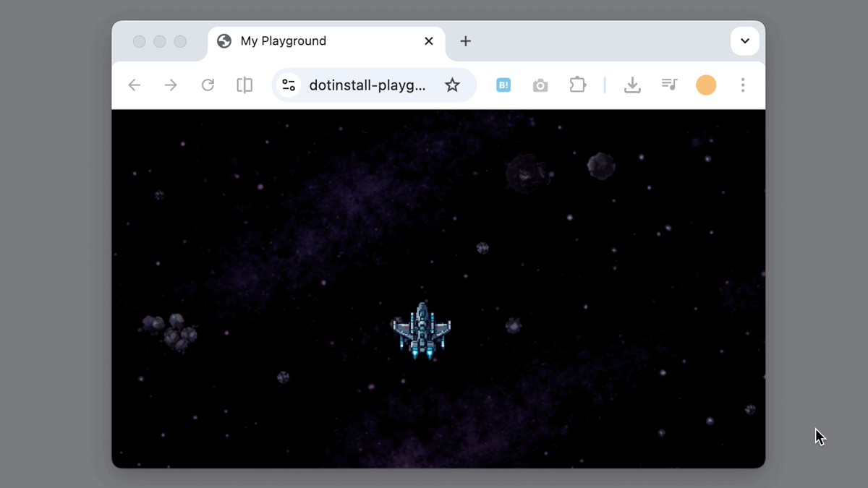
Task: Toggle the browser profile avatar
Action: coord(706,85)
